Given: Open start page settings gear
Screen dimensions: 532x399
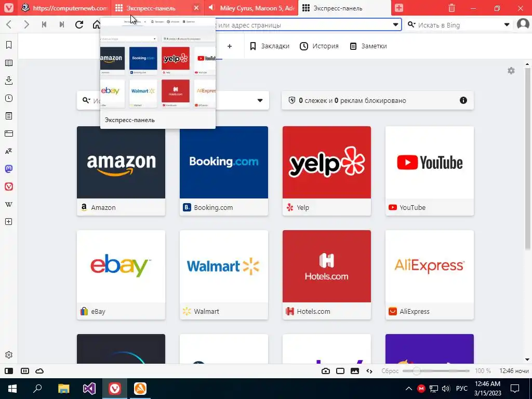Looking at the screenshot, I should click(511, 71).
